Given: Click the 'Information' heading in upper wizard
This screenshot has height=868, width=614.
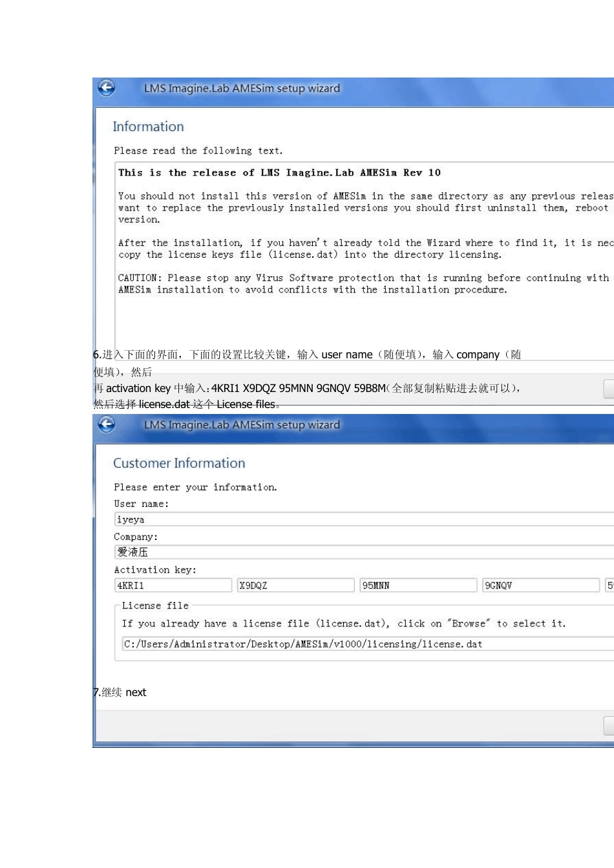Looking at the screenshot, I should pos(148,127).
